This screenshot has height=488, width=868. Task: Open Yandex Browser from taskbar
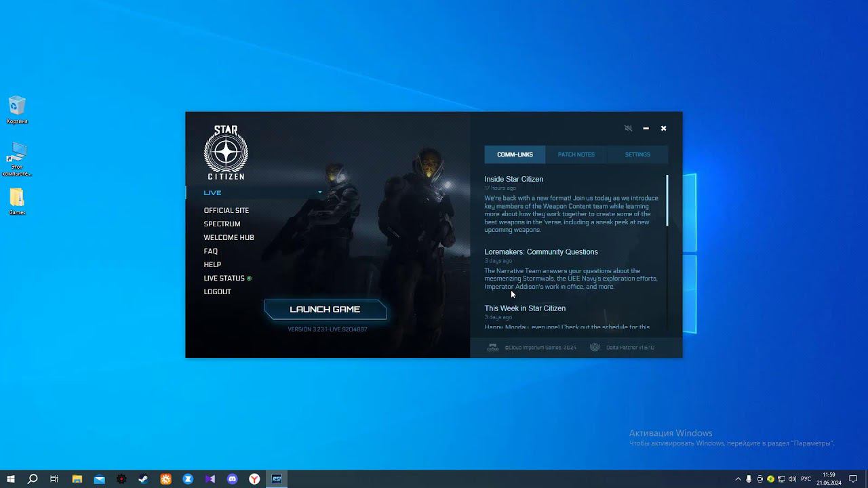(x=254, y=479)
